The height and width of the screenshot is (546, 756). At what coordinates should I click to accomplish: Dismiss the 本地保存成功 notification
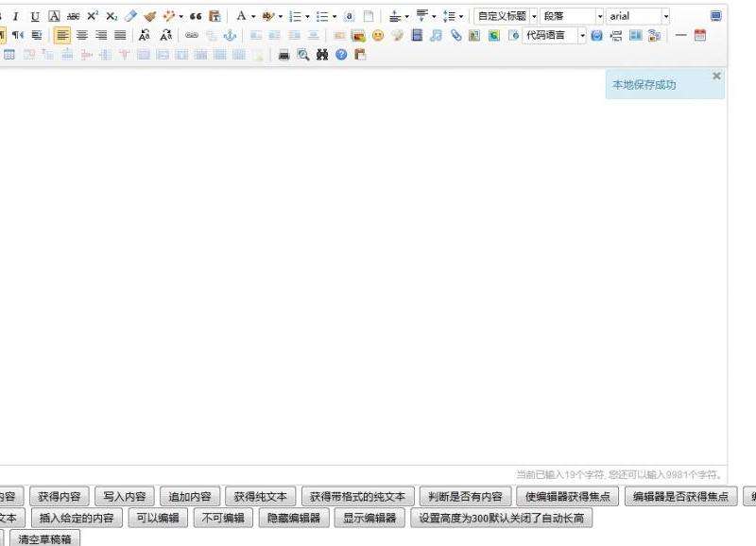coord(716,76)
